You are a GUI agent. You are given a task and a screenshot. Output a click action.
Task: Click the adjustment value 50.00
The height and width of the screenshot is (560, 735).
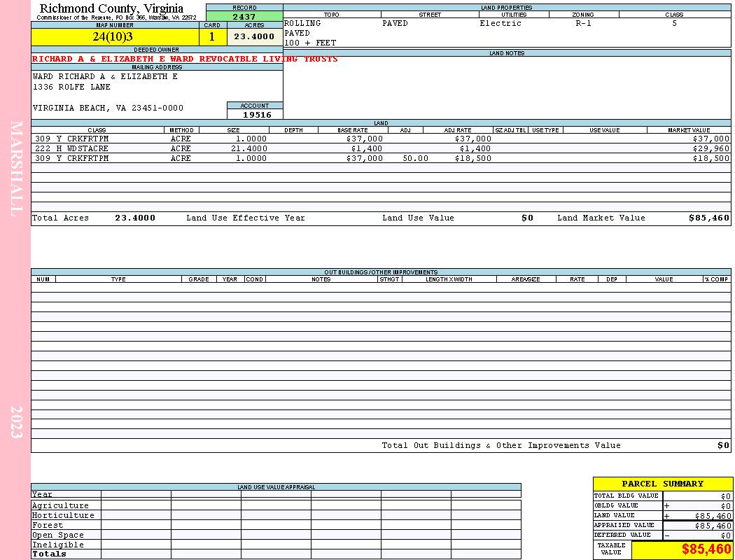[415, 158]
